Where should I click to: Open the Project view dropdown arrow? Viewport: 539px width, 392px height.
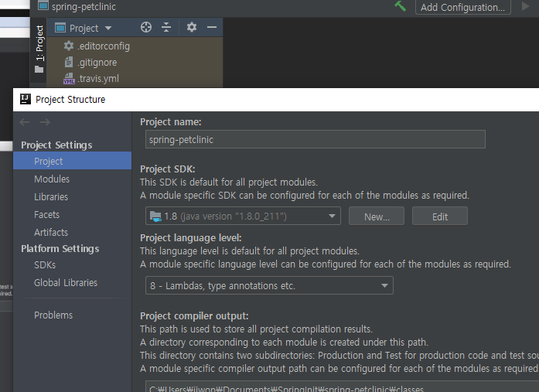coord(108,28)
